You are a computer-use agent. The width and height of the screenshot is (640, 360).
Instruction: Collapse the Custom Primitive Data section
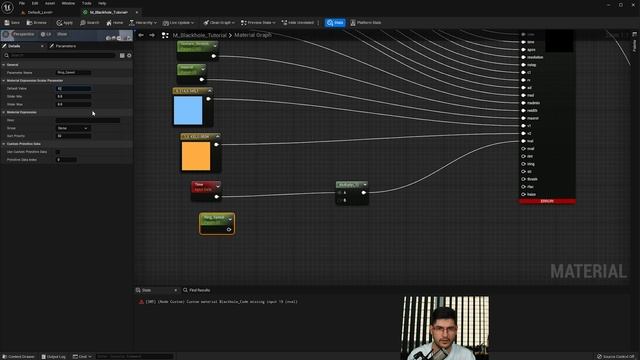tap(4, 144)
